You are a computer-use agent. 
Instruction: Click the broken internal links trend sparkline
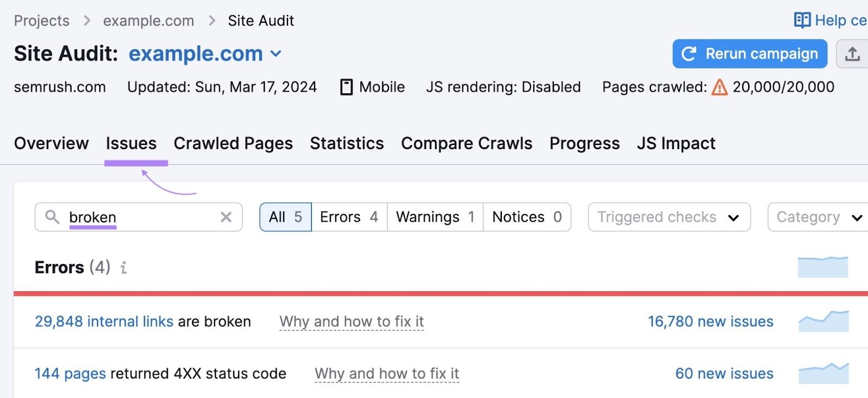click(824, 322)
